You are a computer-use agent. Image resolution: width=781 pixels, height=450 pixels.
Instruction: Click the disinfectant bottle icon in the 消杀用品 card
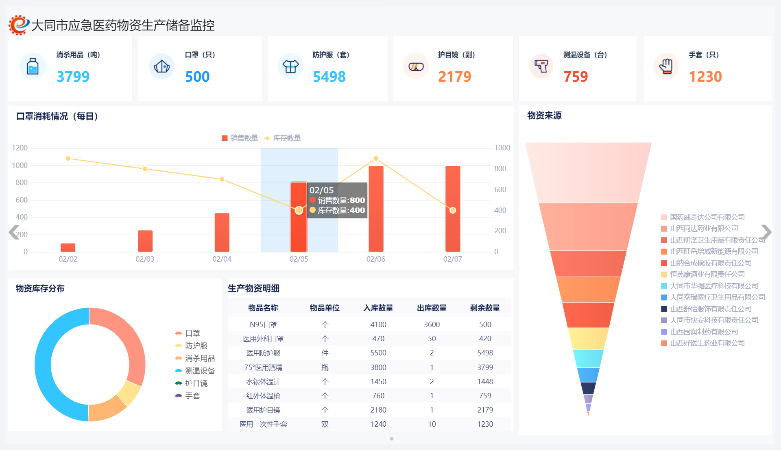(x=33, y=68)
